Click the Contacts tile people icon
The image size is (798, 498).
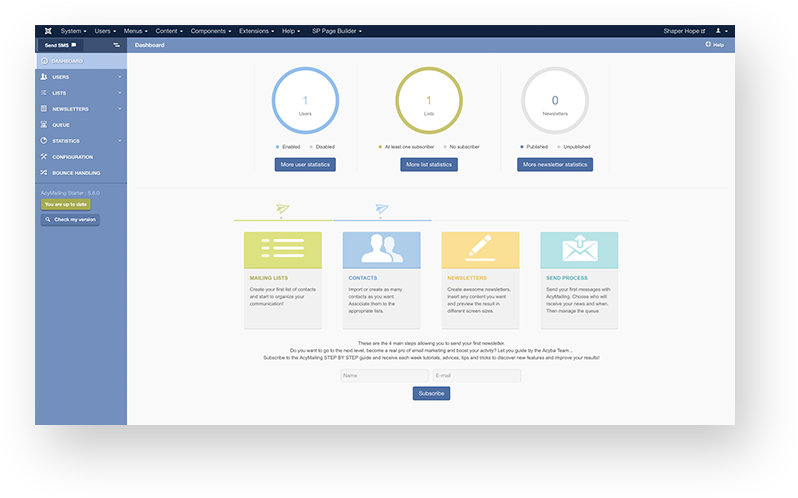tap(381, 250)
